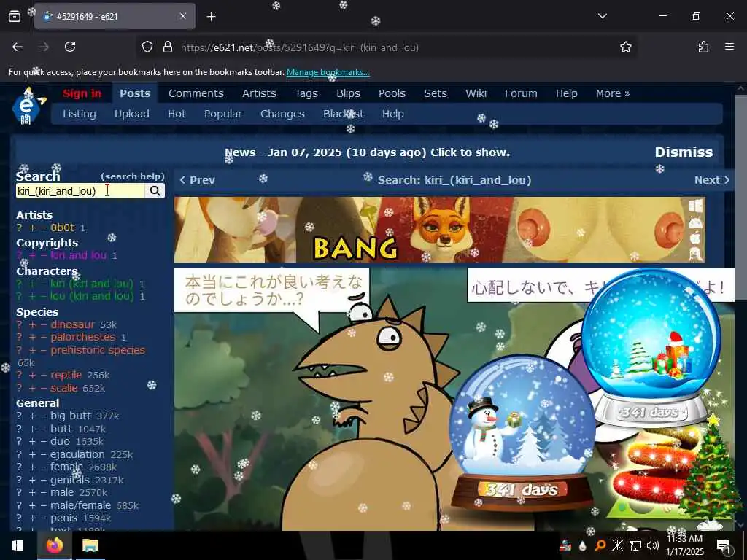Click the volume speaker tray icon

653,545
